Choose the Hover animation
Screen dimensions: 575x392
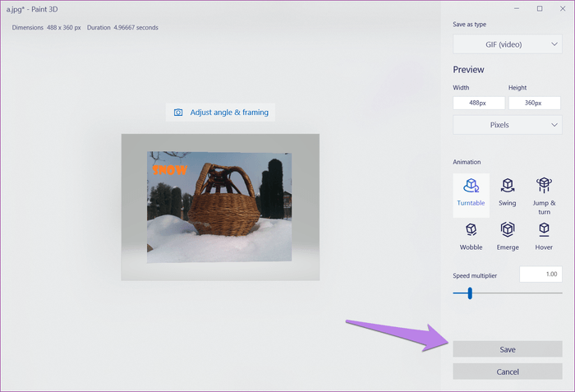tap(544, 237)
